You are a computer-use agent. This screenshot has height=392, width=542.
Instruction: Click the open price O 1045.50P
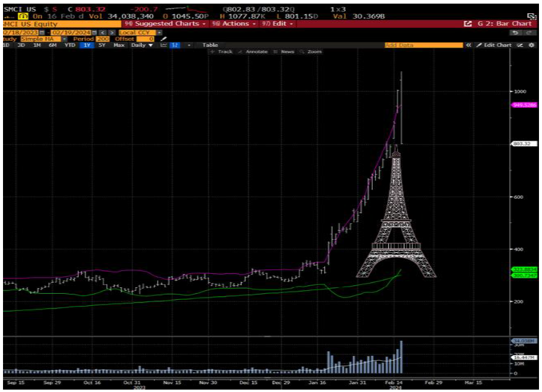(x=185, y=16)
